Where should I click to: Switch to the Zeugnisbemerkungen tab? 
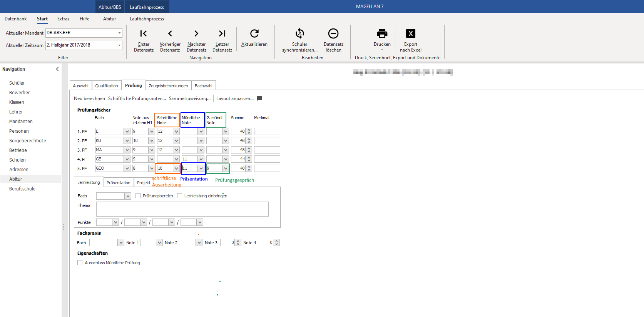(x=169, y=86)
